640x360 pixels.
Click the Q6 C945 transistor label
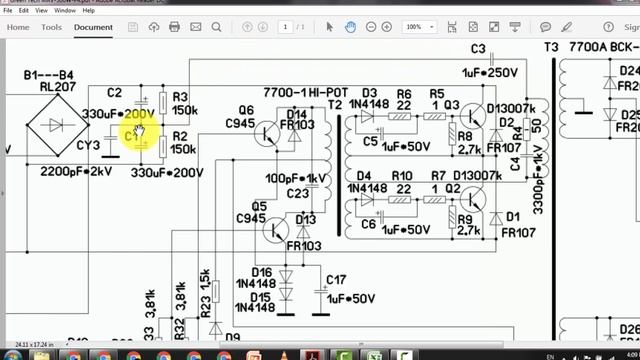tap(240, 117)
